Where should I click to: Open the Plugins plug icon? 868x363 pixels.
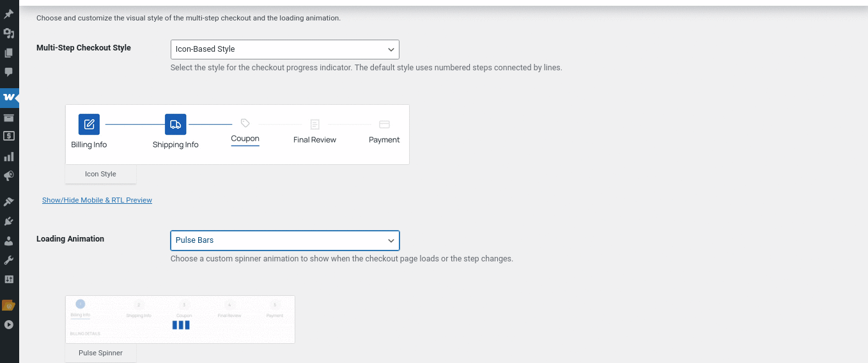[x=9, y=222]
